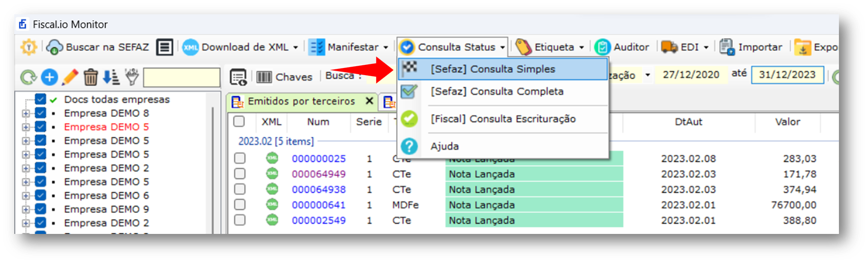The width and height of the screenshot is (868, 263).
Task: Click the trash bin delete icon
Action: (90, 77)
